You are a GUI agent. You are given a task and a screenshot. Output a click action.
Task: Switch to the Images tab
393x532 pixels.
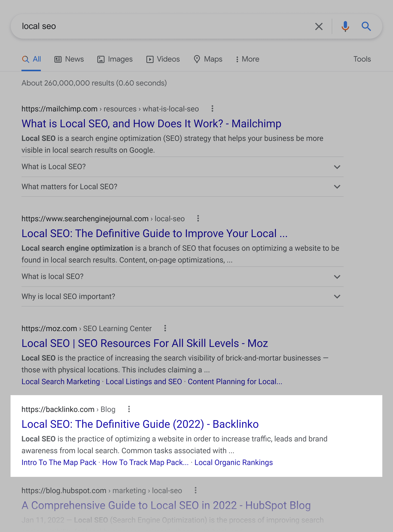(115, 59)
